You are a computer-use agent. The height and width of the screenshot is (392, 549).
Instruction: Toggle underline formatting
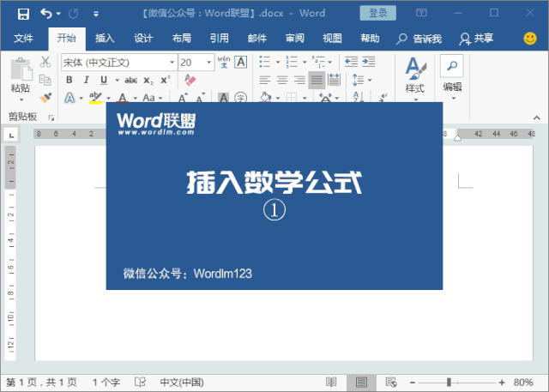(x=104, y=80)
